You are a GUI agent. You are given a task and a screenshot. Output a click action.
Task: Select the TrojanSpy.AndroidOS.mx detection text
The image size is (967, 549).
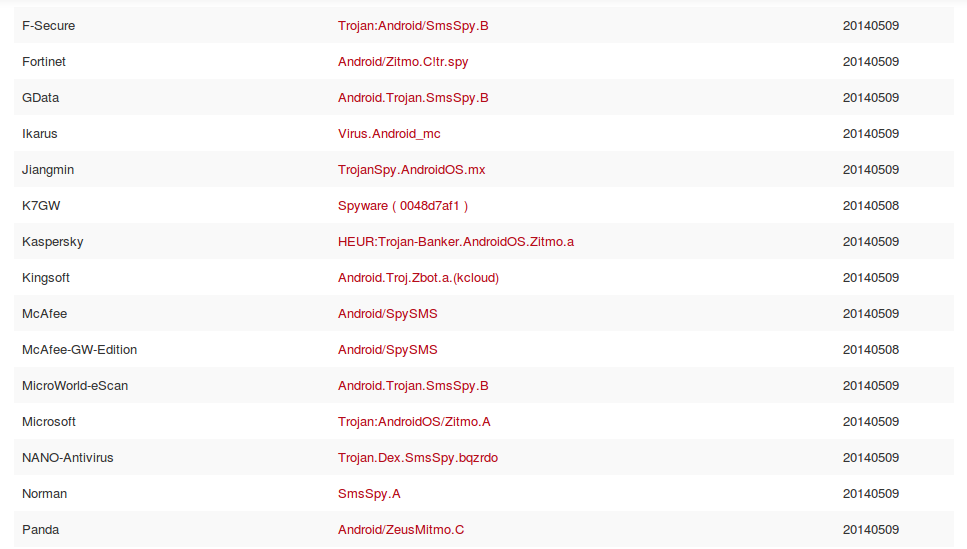tap(411, 169)
